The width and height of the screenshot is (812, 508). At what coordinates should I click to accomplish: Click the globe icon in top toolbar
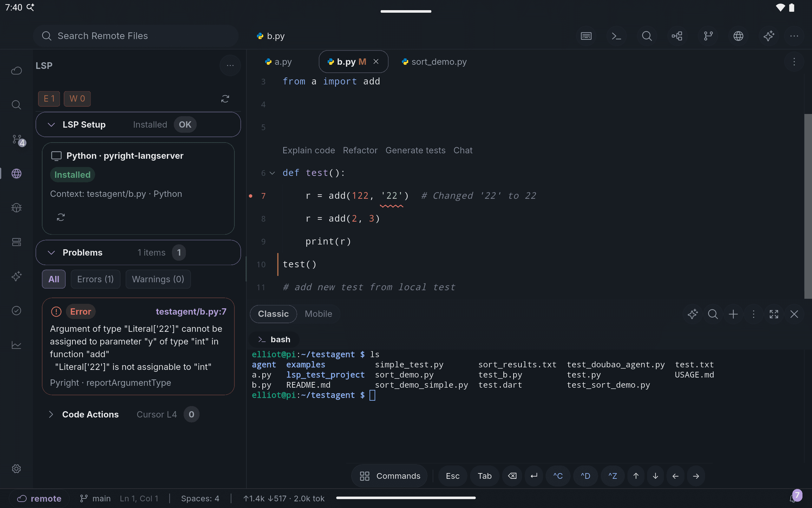click(738, 36)
